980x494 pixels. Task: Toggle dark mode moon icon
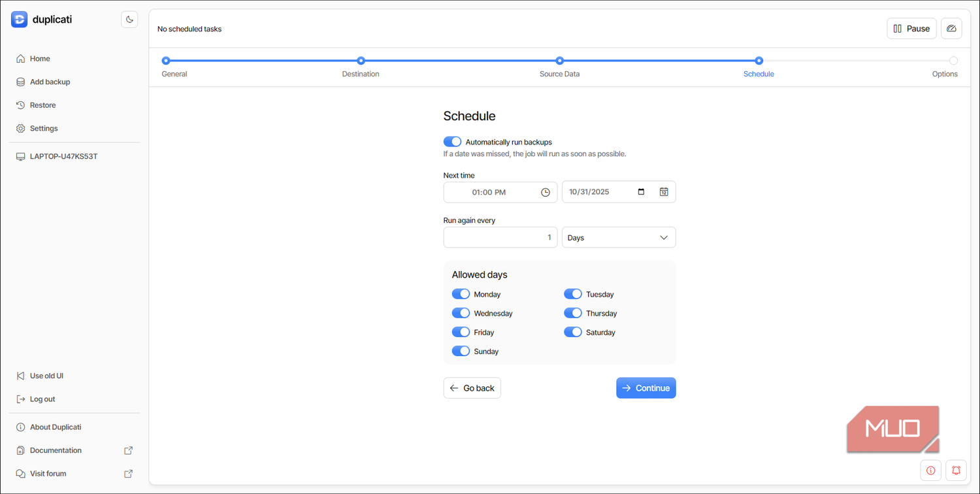pyautogui.click(x=129, y=20)
